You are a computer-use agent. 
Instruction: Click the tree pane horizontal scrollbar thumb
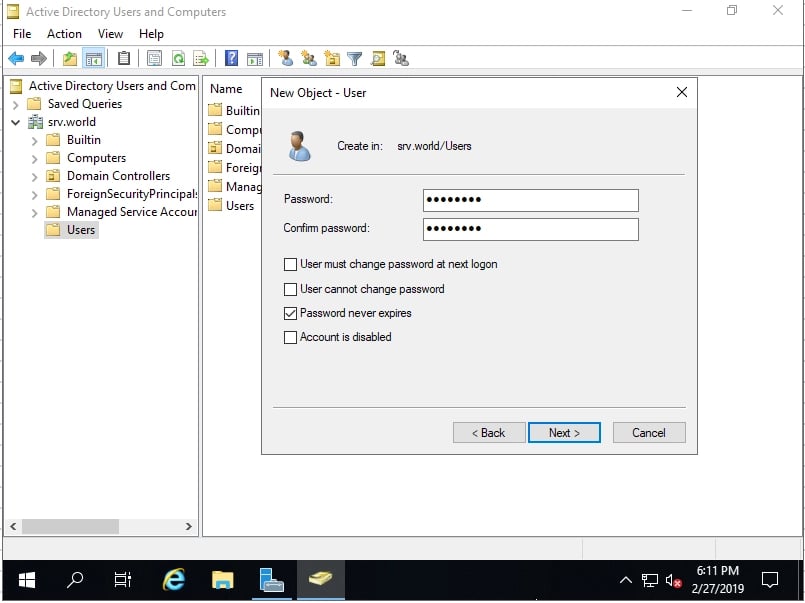click(70, 527)
